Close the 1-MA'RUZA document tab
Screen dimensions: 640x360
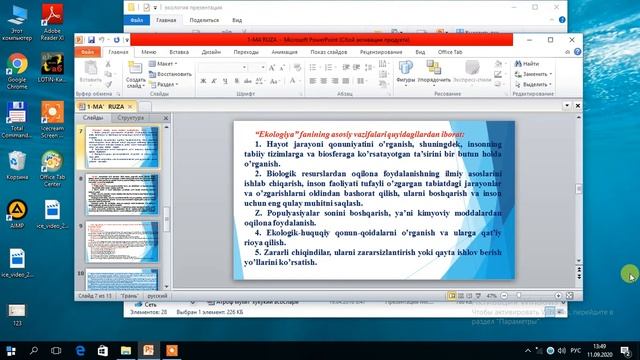[x=130, y=107]
